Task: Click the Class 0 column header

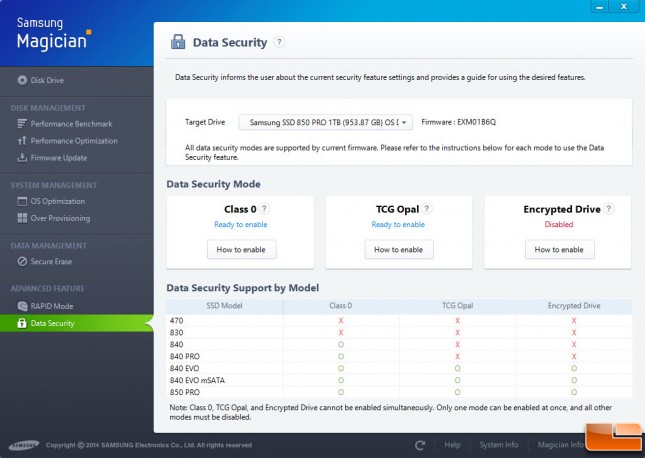Action: [341, 306]
